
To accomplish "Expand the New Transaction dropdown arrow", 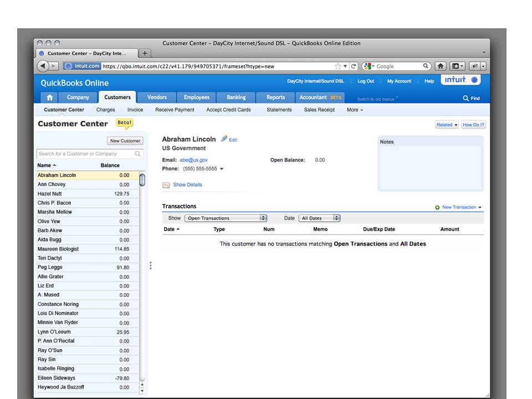I will 480,207.
